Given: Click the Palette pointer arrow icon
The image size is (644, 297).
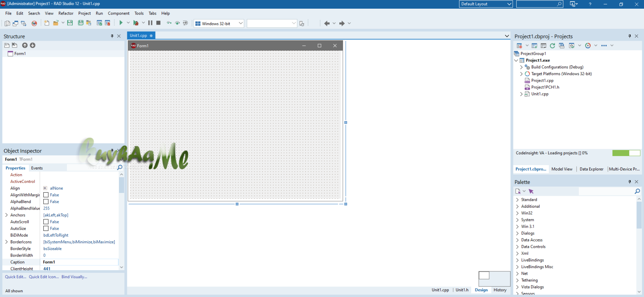Looking at the screenshot, I should [531, 191].
